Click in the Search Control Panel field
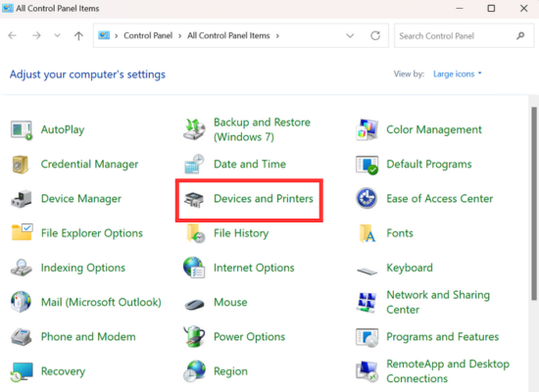539x392 pixels. coord(465,35)
